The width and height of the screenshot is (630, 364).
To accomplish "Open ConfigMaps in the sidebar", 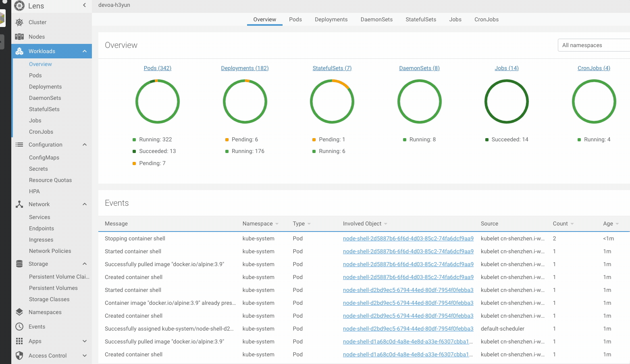I will click(x=44, y=157).
